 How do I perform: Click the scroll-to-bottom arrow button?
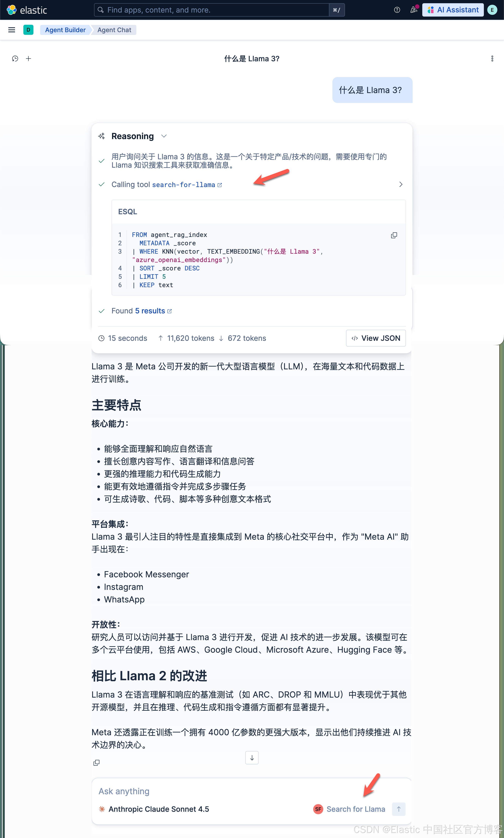[252, 758]
